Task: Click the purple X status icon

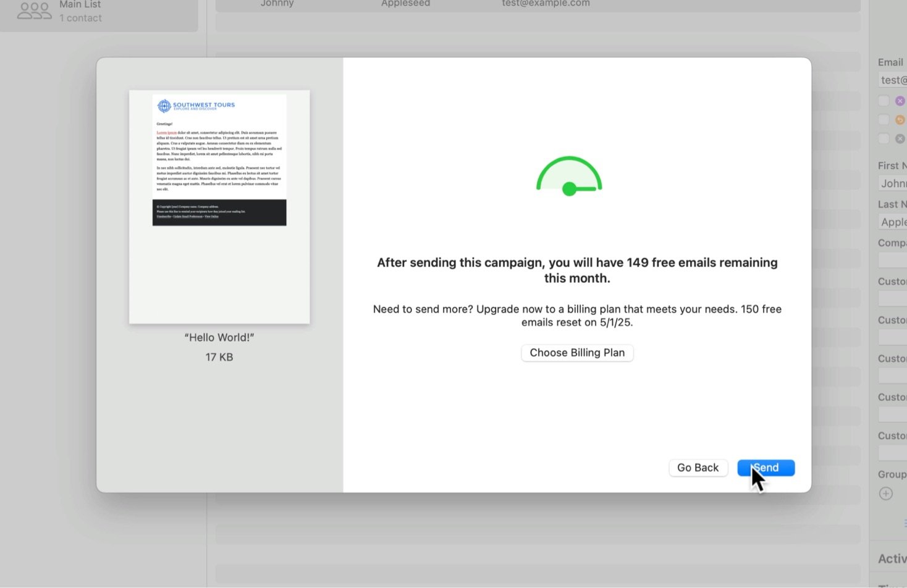Action: (900, 101)
